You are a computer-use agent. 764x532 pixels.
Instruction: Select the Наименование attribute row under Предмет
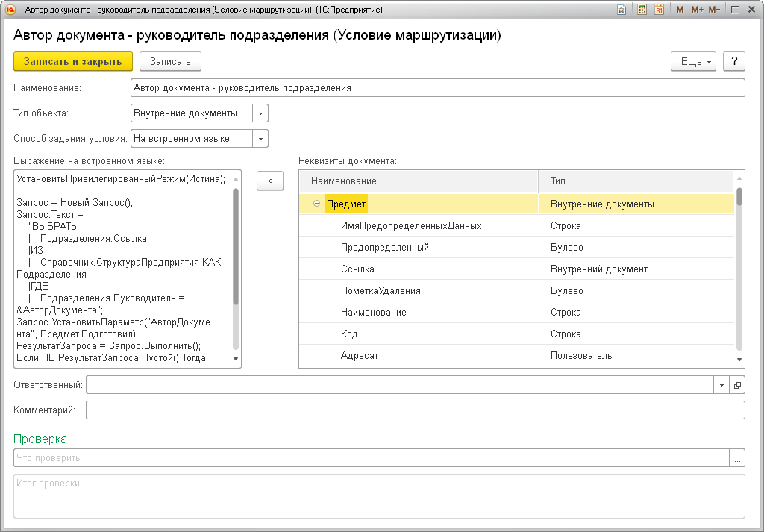point(516,312)
